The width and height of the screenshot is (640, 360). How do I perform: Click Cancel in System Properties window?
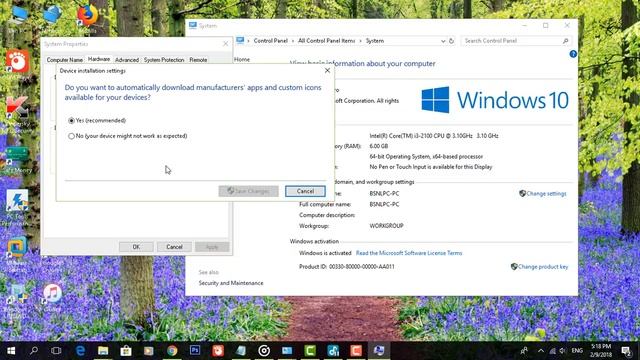[x=174, y=247]
